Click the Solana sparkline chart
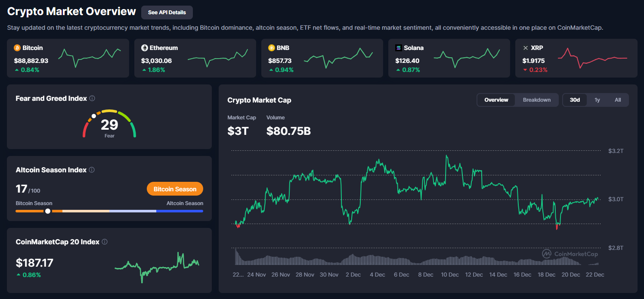 (x=467, y=58)
